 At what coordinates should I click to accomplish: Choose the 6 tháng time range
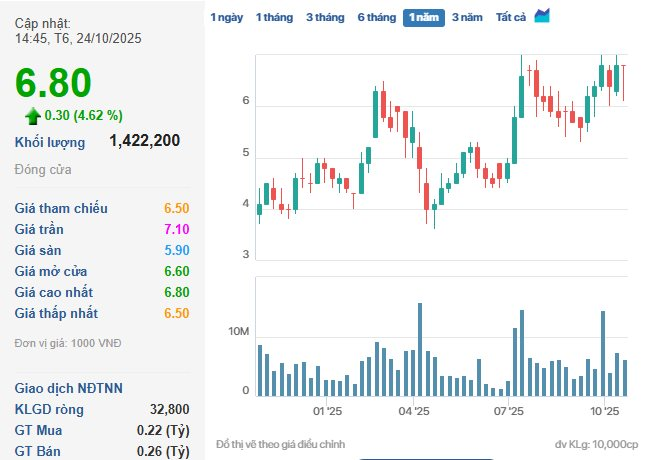coord(376,17)
